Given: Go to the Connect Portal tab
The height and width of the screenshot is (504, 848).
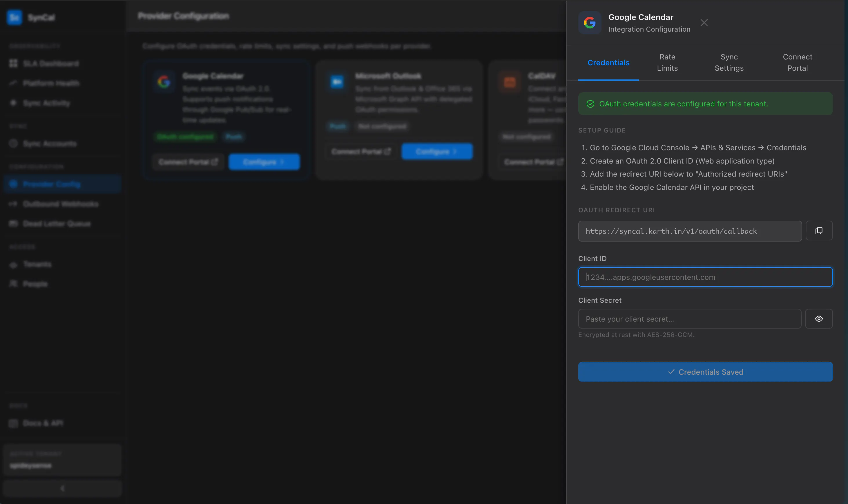Looking at the screenshot, I should pyautogui.click(x=798, y=62).
